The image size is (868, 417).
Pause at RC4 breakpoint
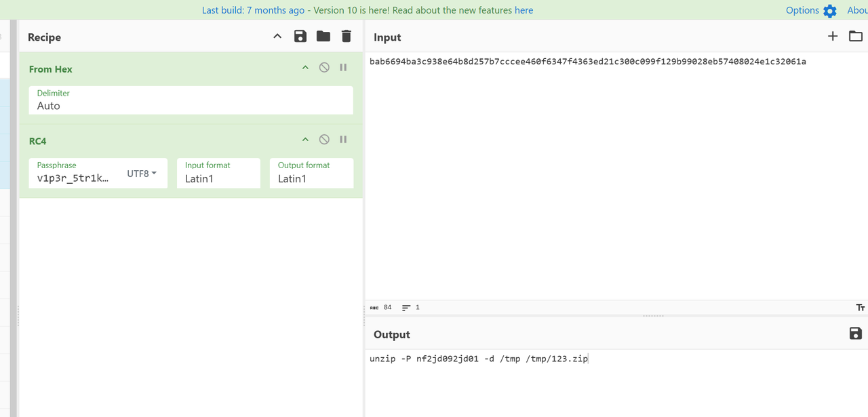[x=343, y=140]
